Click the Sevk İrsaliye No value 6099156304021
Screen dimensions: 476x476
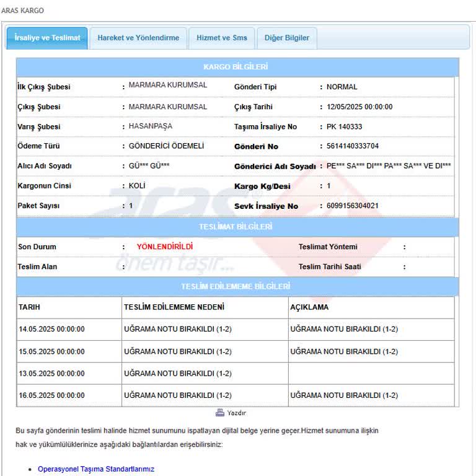353,206
